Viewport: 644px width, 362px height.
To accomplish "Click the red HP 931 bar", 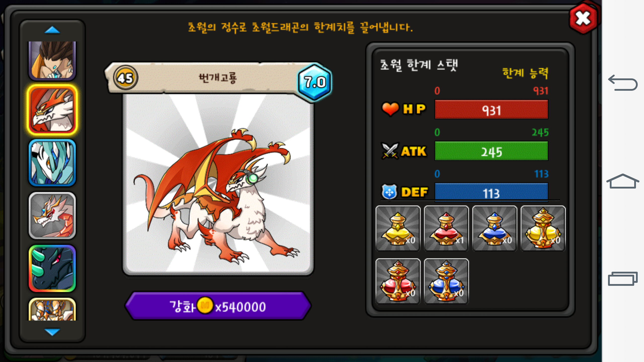I will pyautogui.click(x=491, y=110).
